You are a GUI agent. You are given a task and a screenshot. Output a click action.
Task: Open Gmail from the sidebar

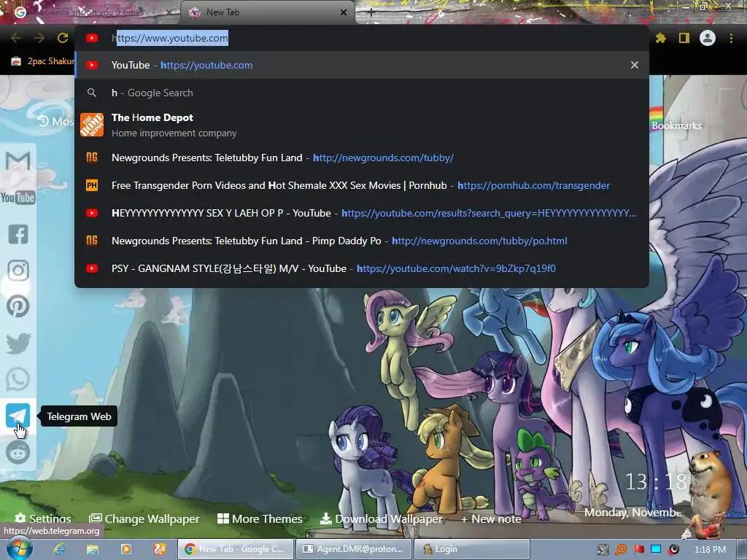pos(18,161)
